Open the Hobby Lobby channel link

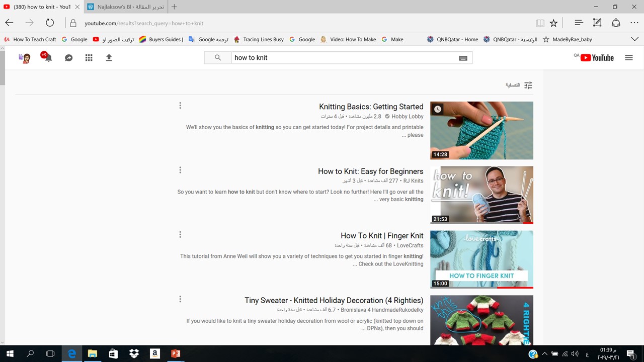[407, 117]
